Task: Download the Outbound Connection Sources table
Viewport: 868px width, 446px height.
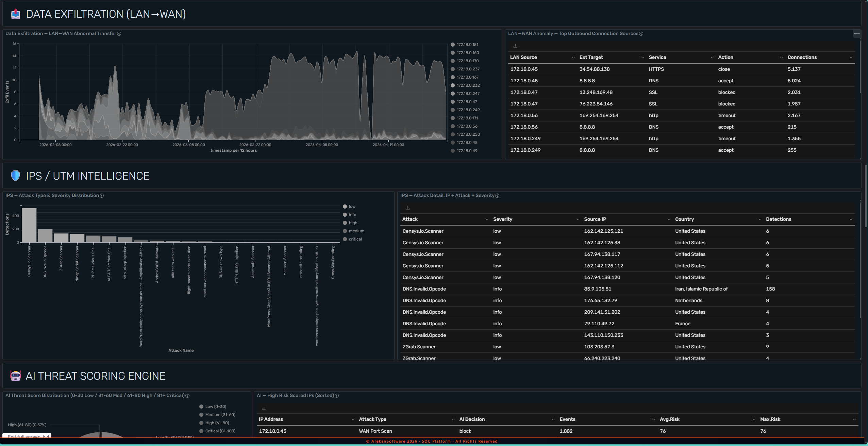Action: click(x=515, y=46)
